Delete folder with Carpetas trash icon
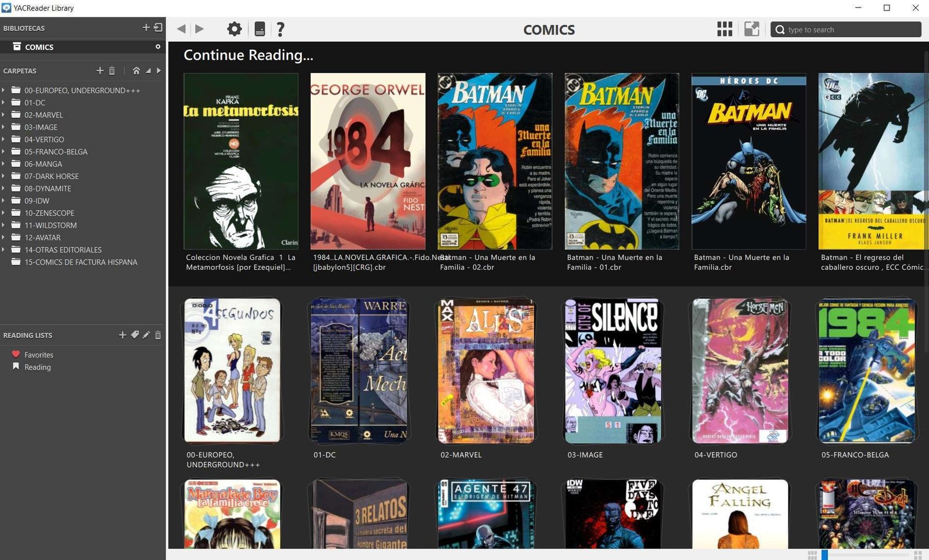Screen dimensions: 929x560 112,71
